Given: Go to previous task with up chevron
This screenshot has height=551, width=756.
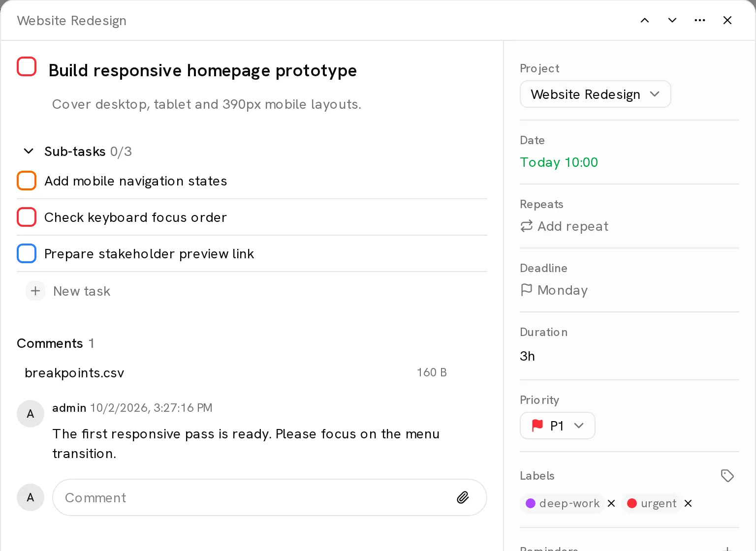Looking at the screenshot, I should coord(645,20).
